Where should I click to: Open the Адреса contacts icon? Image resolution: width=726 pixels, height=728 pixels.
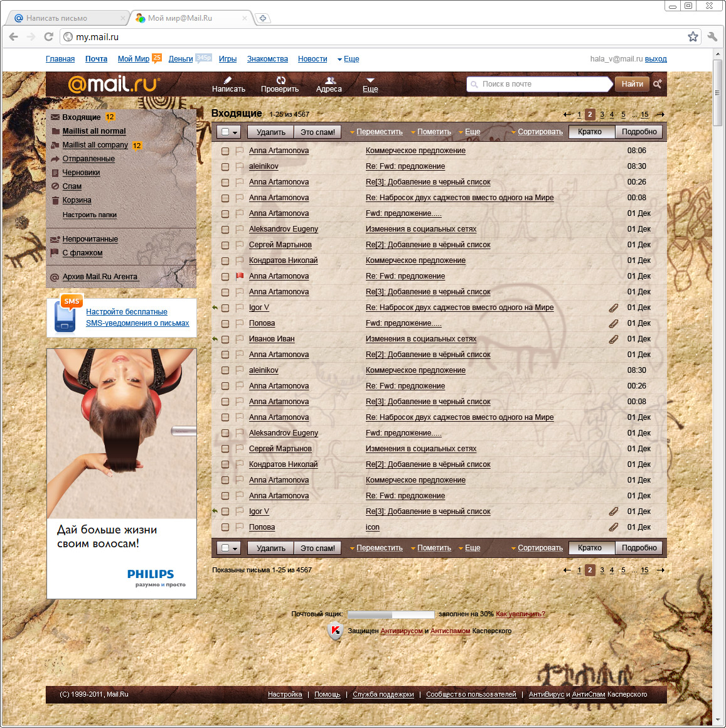click(x=330, y=80)
